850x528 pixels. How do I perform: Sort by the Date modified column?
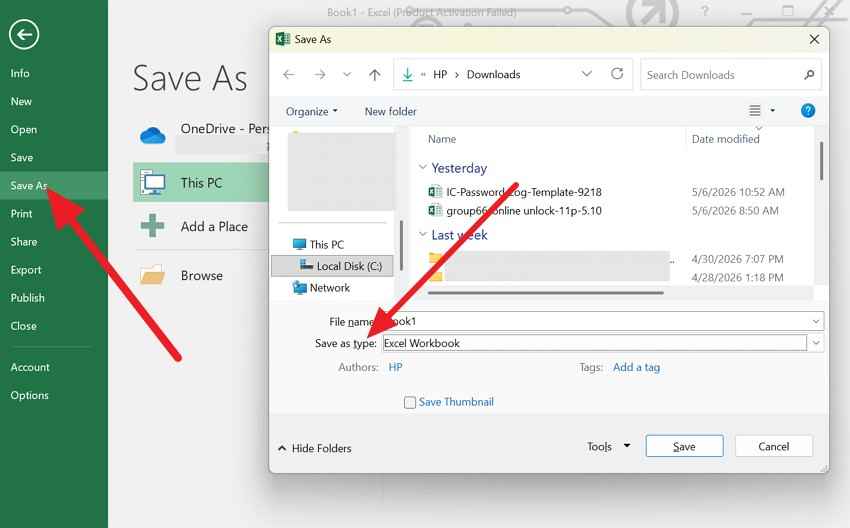(x=725, y=139)
